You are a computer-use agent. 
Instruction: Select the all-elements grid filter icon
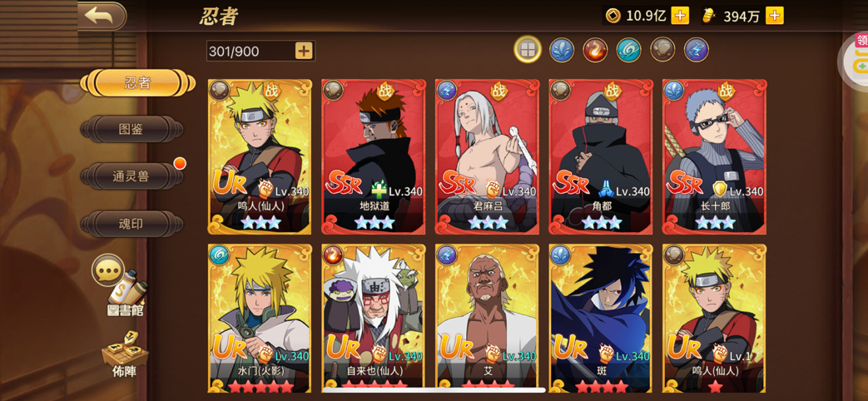coord(528,50)
